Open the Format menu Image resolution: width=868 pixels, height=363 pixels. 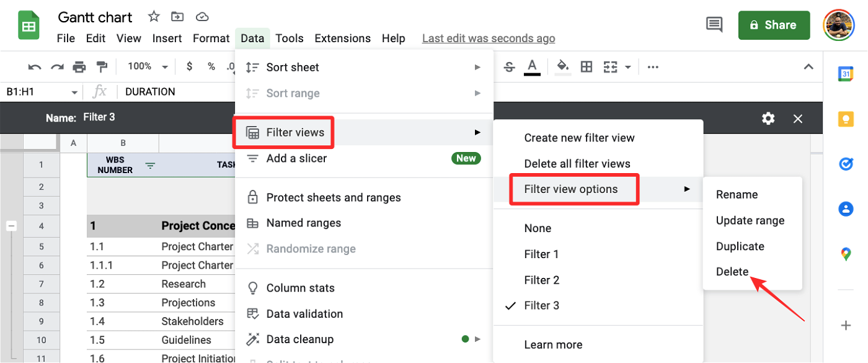[x=211, y=38]
